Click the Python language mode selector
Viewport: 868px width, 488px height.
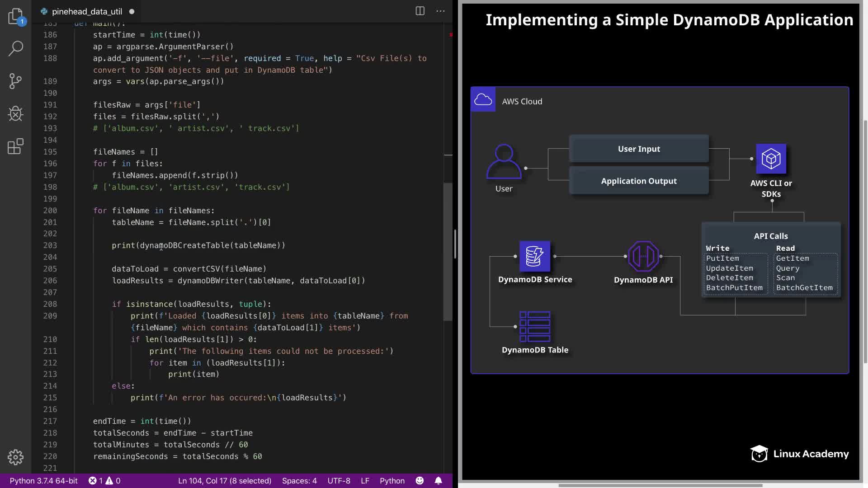tap(392, 481)
